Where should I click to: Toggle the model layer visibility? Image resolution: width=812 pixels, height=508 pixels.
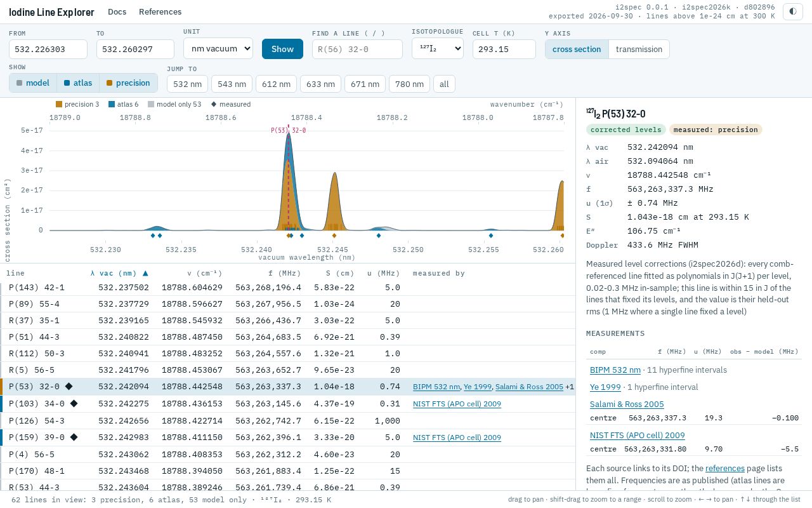tap(33, 83)
